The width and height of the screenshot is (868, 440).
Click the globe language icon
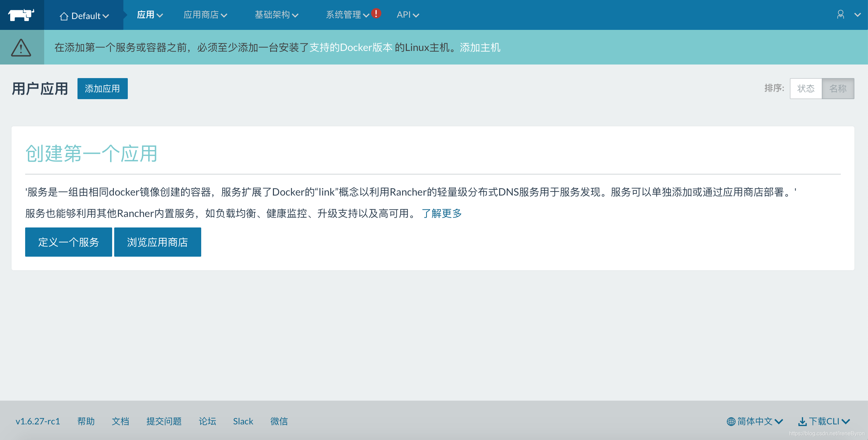(731, 422)
